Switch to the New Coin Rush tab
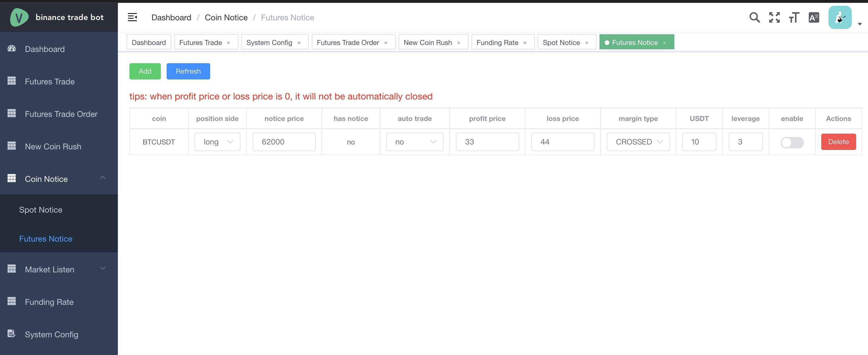 point(428,42)
